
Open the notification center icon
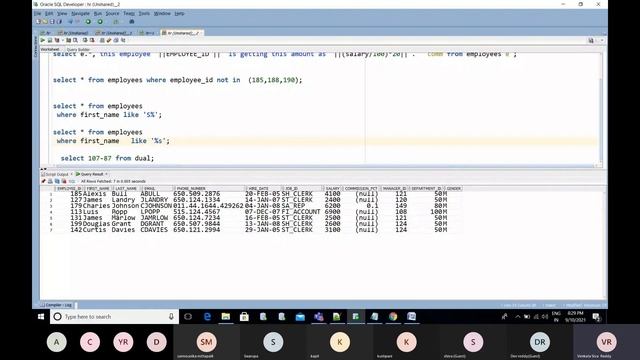(x=596, y=317)
